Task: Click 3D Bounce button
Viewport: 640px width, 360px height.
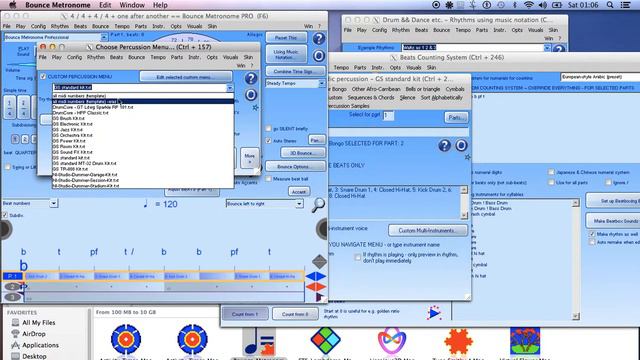Action: 303,153
